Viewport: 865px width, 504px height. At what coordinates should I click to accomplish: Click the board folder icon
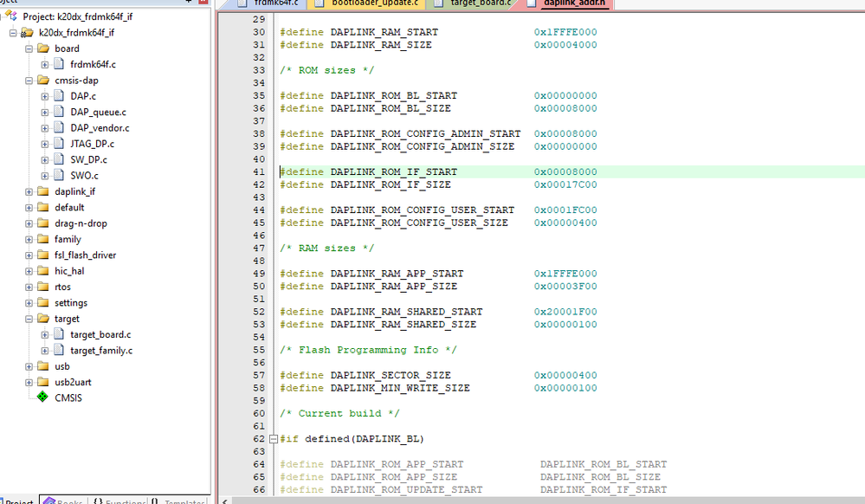pyautogui.click(x=43, y=48)
